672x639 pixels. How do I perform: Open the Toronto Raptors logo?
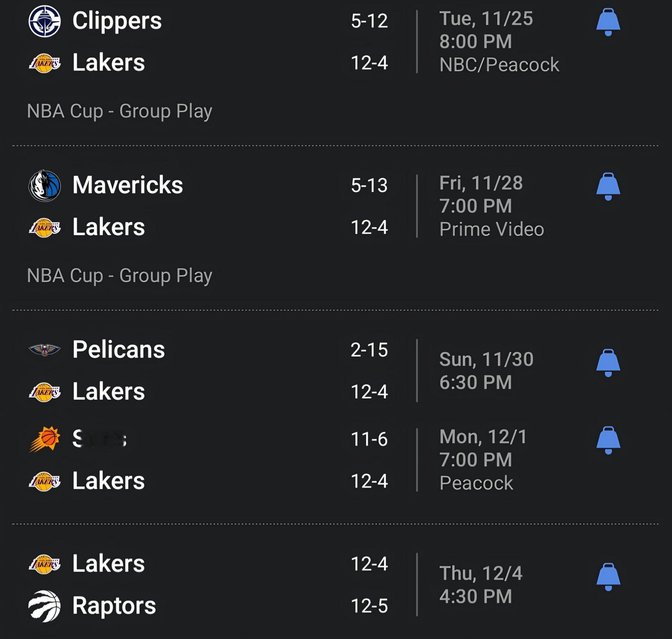[45, 606]
